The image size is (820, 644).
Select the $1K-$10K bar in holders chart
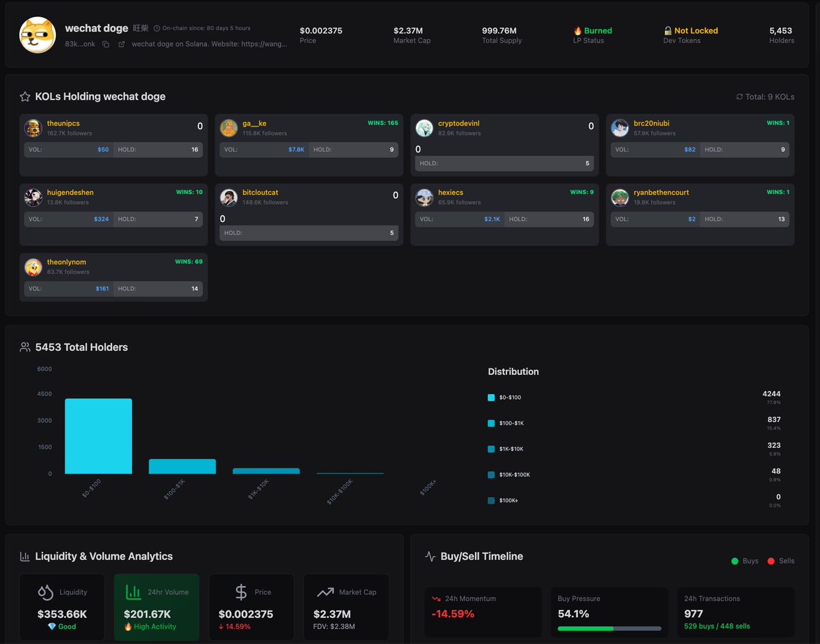pos(266,471)
